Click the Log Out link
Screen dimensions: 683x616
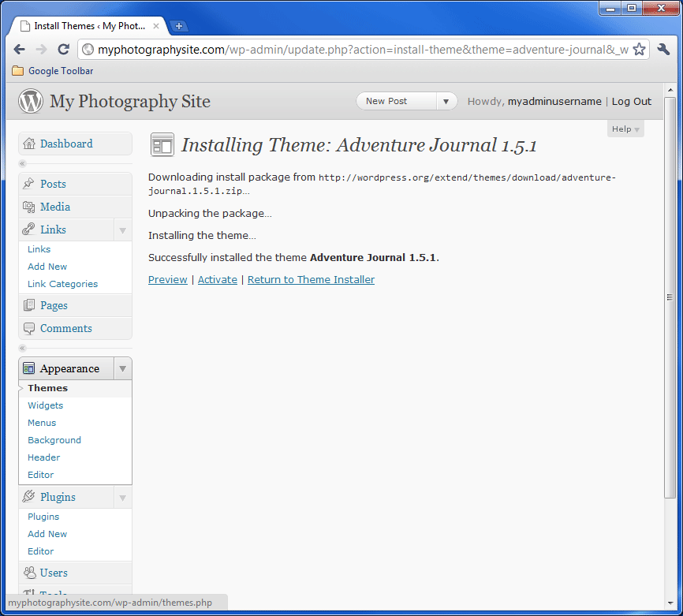tap(631, 101)
